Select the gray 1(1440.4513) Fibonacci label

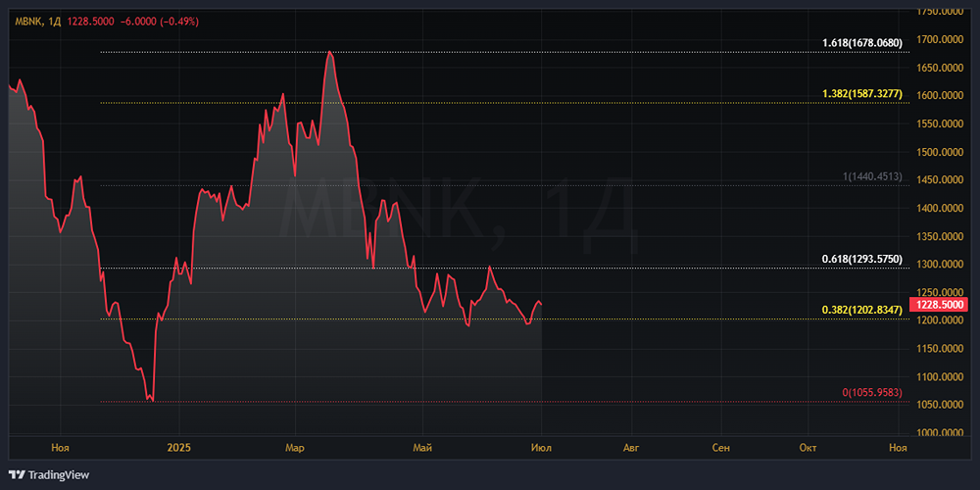pos(872,176)
